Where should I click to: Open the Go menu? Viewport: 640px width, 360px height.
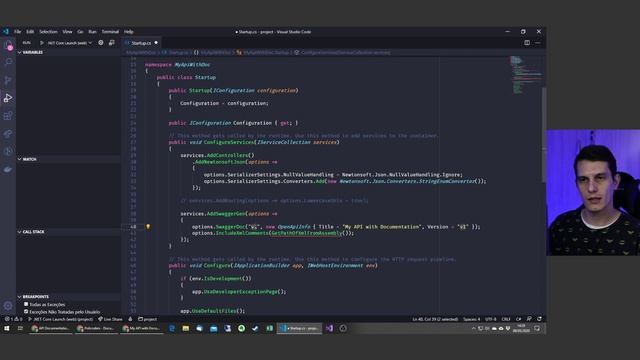(x=80, y=31)
